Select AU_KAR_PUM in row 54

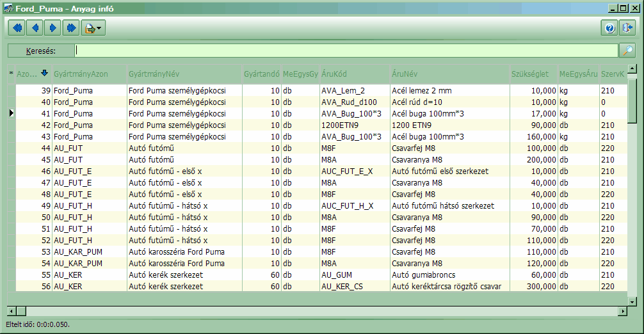tap(90, 264)
